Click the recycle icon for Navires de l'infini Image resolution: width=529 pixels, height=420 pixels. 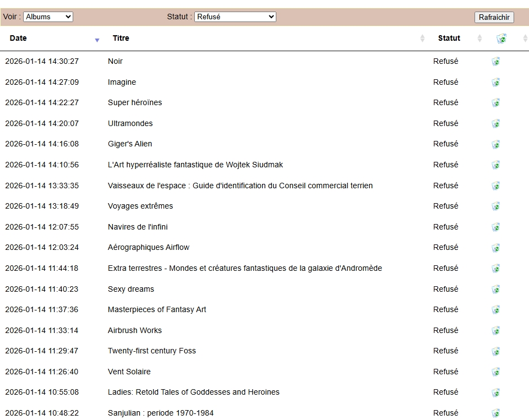[x=495, y=227]
